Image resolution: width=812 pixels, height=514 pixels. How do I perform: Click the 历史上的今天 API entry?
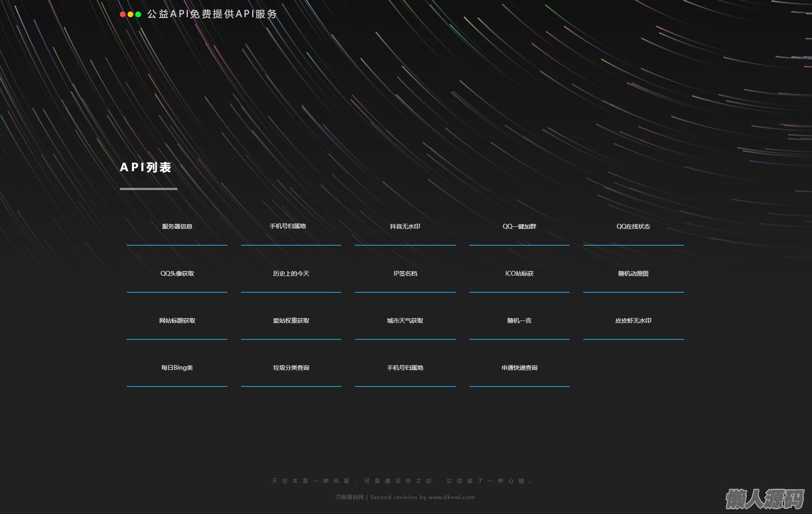tap(291, 273)
